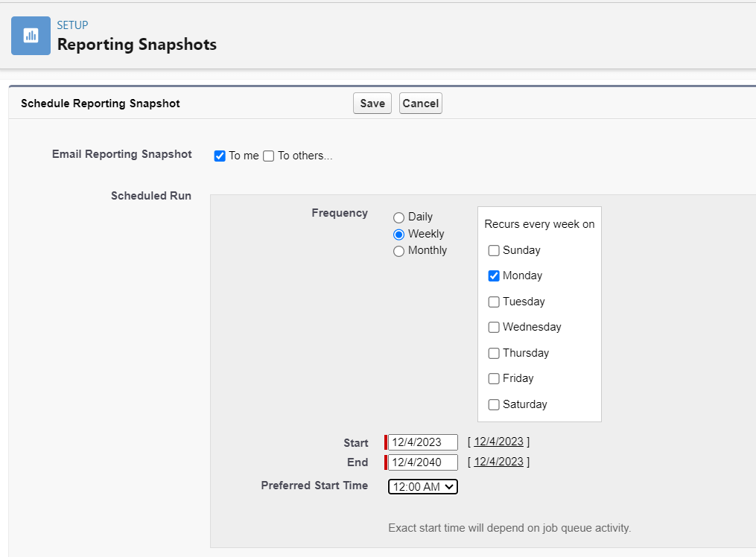Choose the Monthly frequency option
The image size is (756, 557).
point(399,251)
